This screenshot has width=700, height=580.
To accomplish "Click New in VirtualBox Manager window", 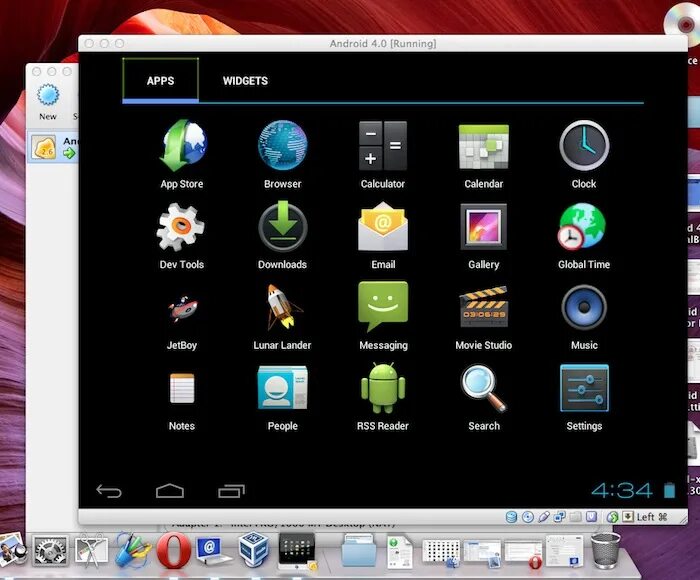I will coord(48,102).
